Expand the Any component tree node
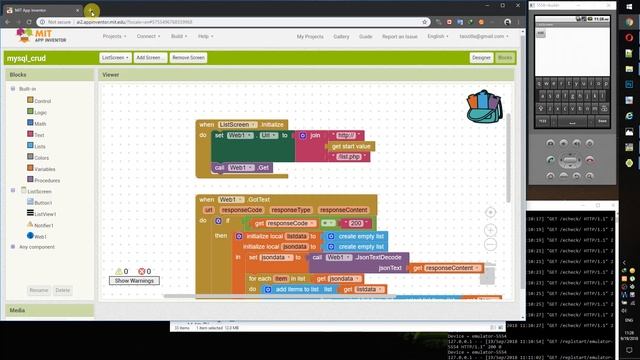Screen dimensions: 640x360 point(13,247)
